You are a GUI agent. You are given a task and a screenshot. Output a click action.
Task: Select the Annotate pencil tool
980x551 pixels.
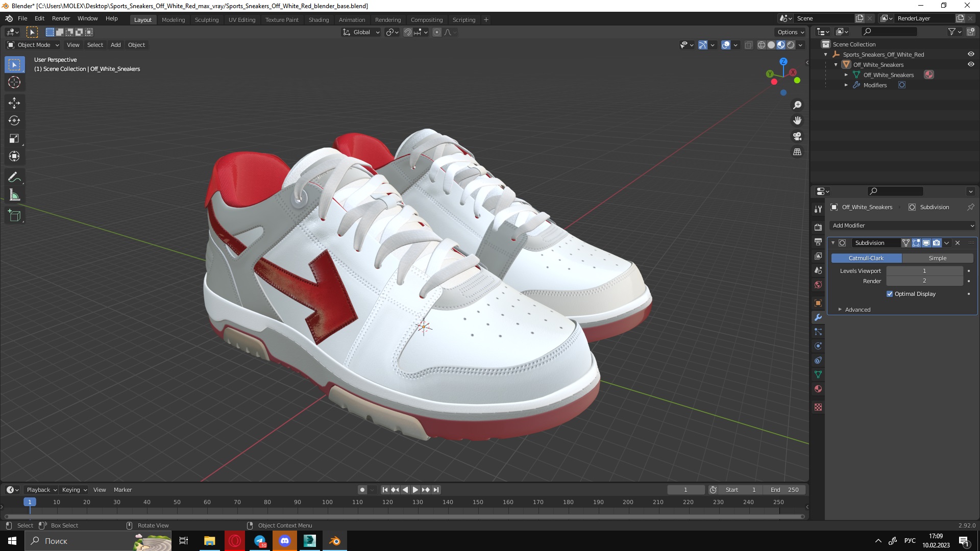[x=14, y=178]
